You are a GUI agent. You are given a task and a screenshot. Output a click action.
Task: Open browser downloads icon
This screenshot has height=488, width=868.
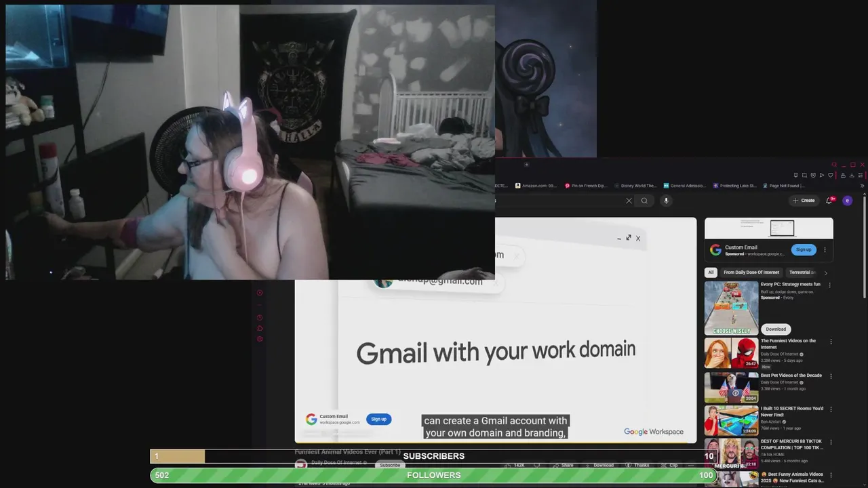tap(852, 175)
